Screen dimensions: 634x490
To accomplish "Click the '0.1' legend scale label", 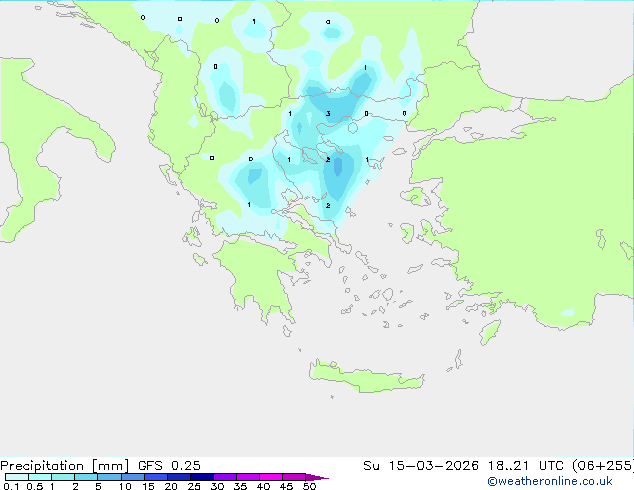I will [11, 486].
